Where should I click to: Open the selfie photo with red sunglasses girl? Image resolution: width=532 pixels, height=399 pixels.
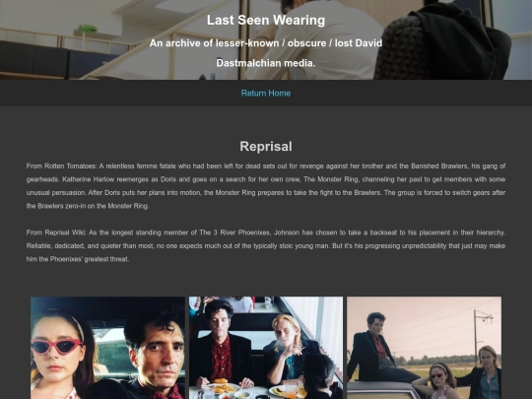[108, 348]
